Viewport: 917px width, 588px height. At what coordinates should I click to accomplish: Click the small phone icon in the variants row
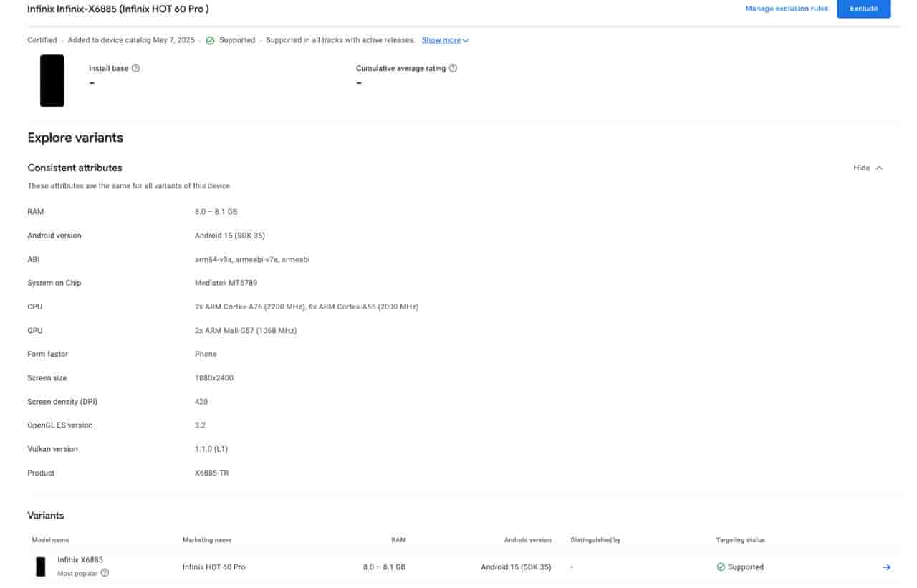coord(41,567)
